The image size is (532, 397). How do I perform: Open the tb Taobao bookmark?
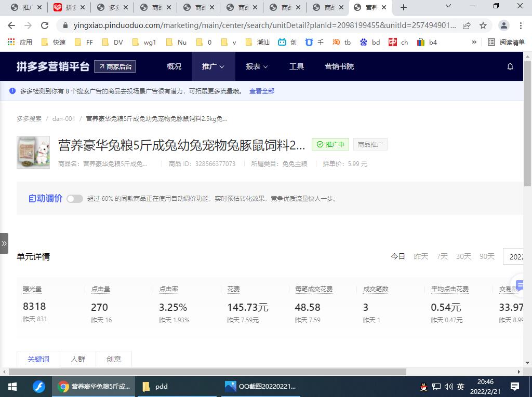pos(342,42)
